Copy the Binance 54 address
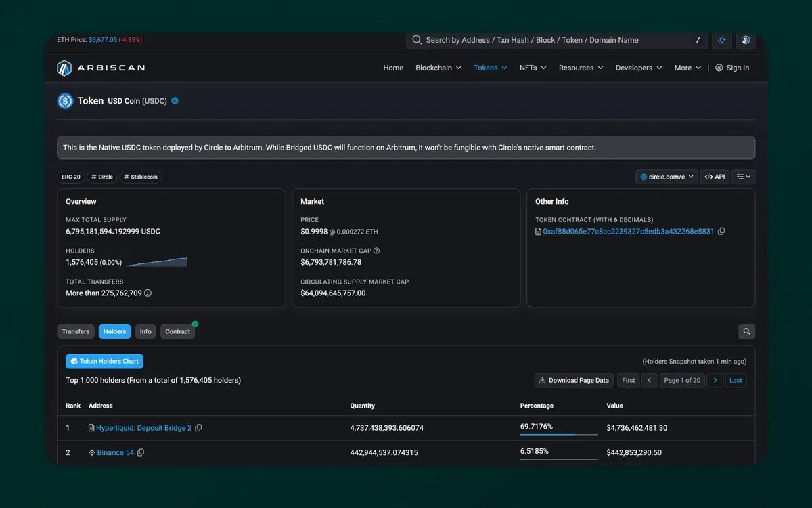This screenshot has height=508, width=812. pos(141,452)
